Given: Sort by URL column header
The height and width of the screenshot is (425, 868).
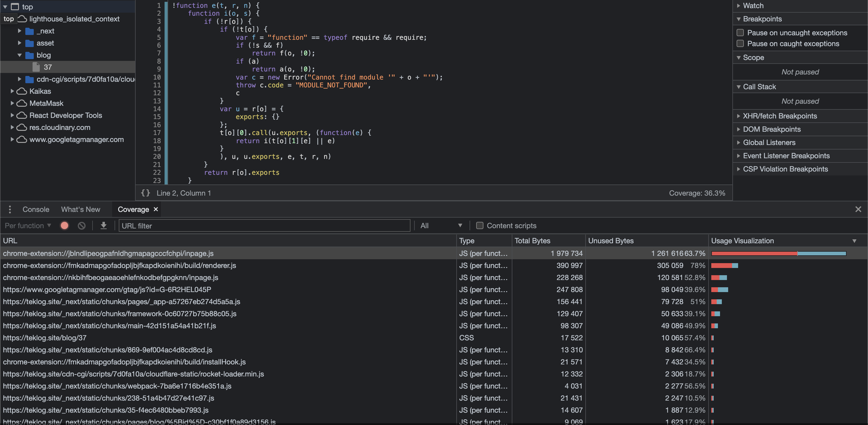Looking at the screenshot, I should 228,241.
